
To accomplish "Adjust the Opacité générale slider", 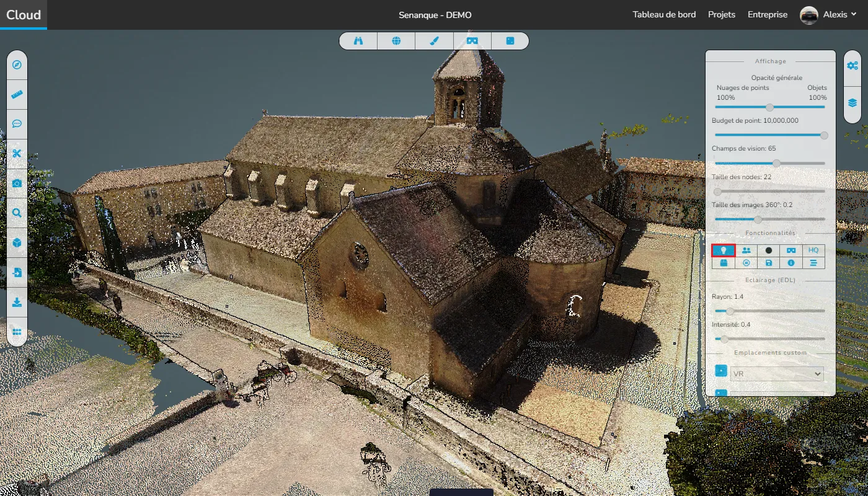I will coord(770,107).
